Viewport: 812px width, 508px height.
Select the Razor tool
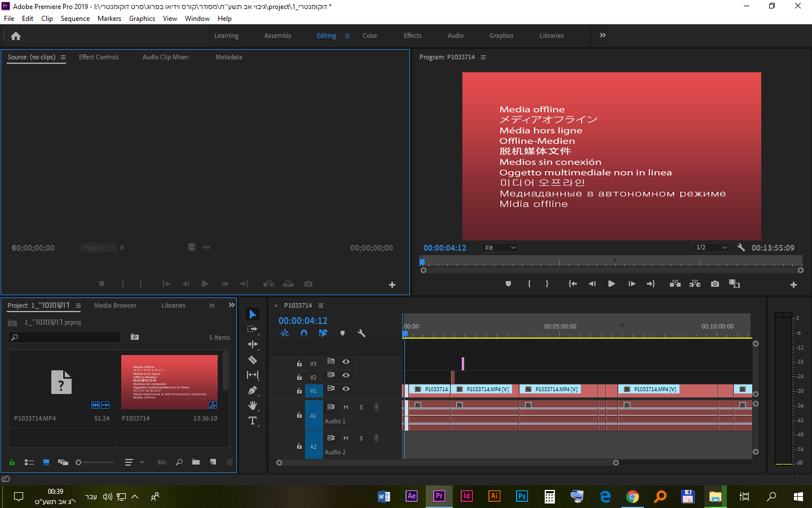click(x=253, y=360)
